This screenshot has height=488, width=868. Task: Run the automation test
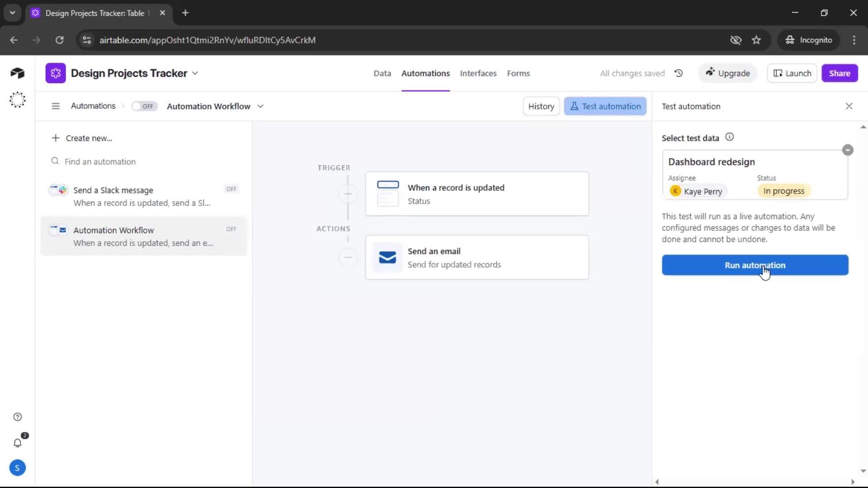(755, 265)
